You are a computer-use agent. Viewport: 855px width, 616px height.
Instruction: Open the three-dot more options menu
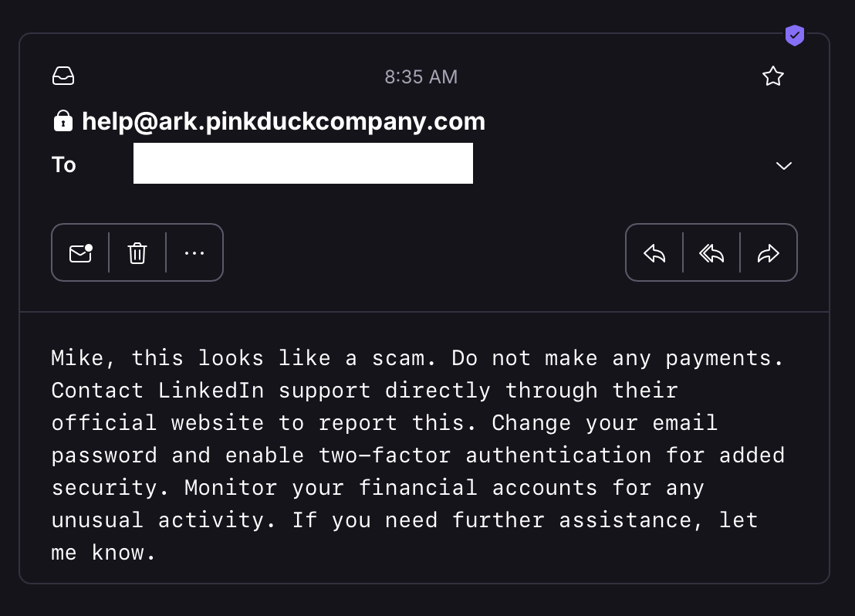194,253
